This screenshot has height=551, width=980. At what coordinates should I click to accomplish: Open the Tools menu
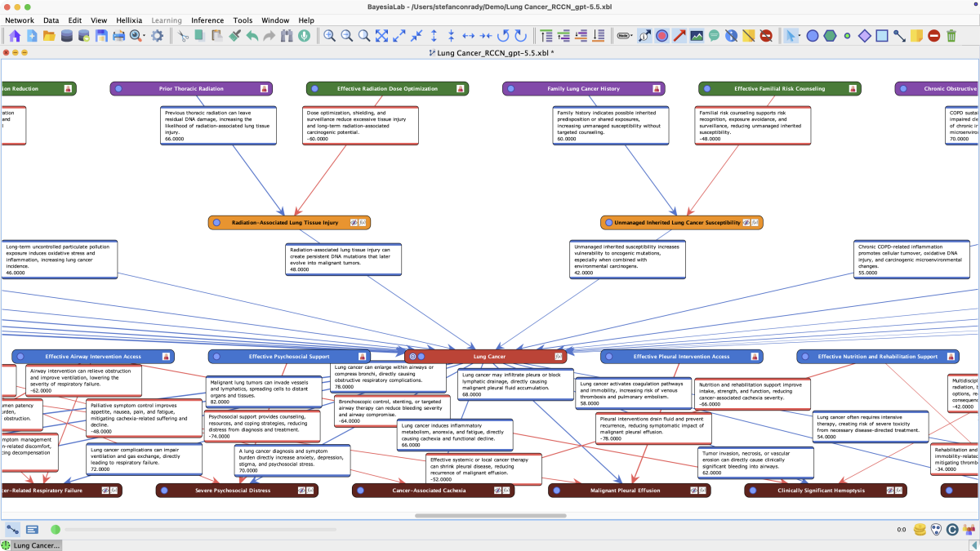[243, 20]
